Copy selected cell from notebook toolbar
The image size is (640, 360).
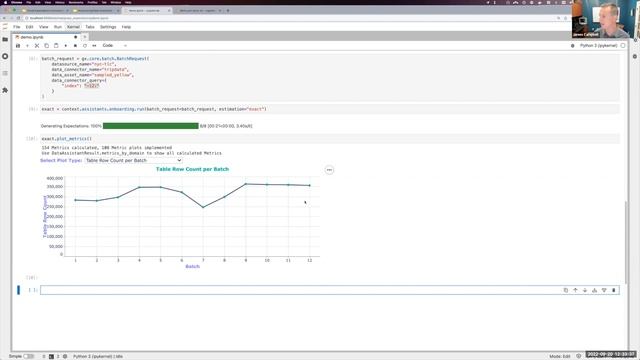pos(47,46)
